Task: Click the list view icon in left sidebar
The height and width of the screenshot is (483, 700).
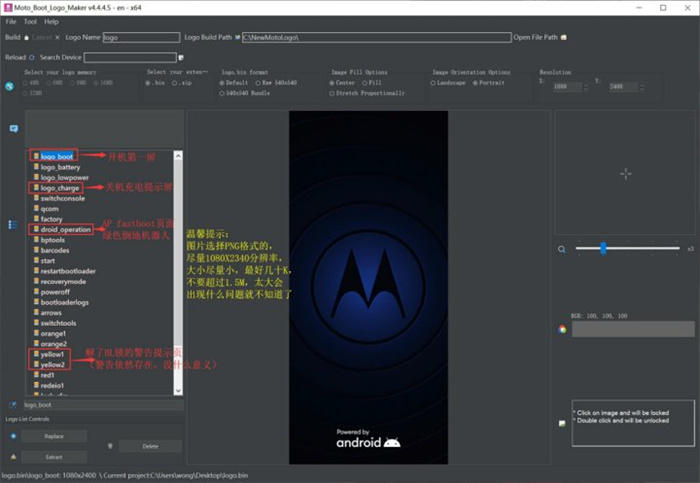Action: (x=13, y=225)
